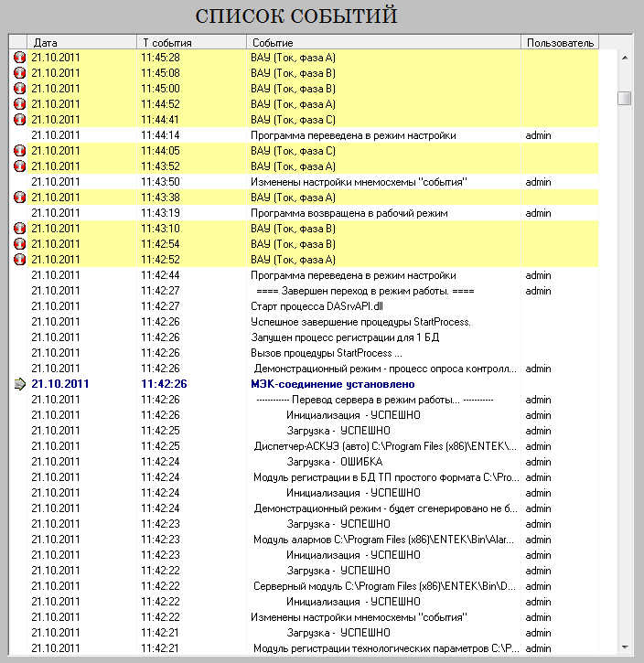Sort by the Дата column header
Image resolution: width=644 pixels, height=663 pixels.
tap(81, 42)
